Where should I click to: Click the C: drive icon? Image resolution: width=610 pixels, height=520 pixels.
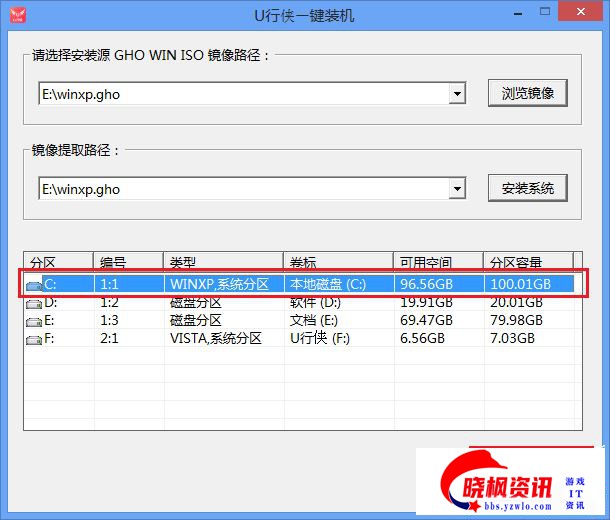[35, 285]
